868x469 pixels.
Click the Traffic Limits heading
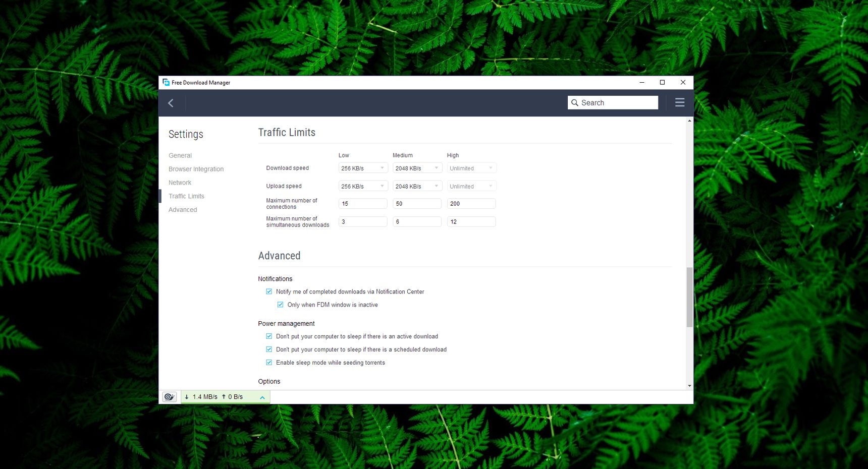[x=287, y=132]
